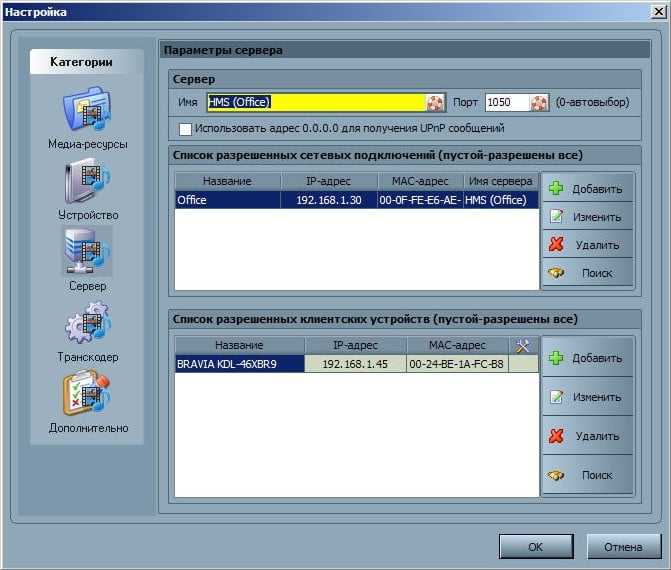
Task: Open the Дополнительно category
Action: 88,402
